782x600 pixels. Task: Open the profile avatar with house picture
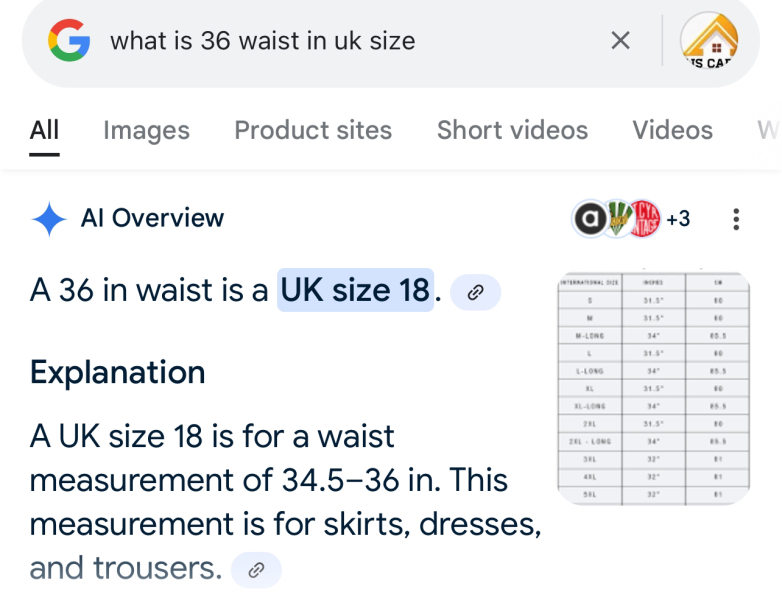click(x=709, y=41)
